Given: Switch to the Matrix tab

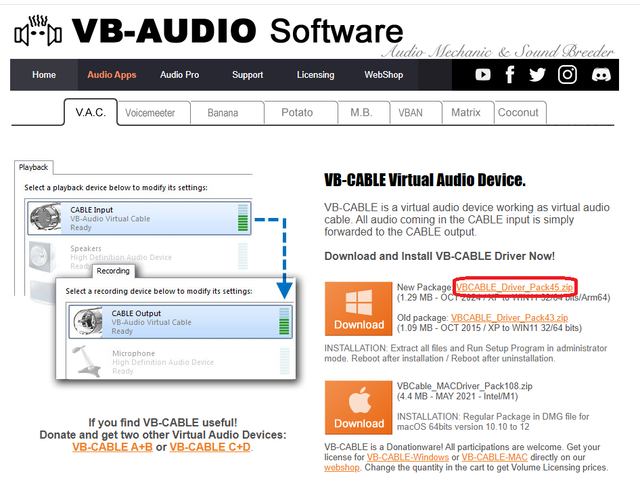Looking at the screenshot, I should (x=466, y=113).
